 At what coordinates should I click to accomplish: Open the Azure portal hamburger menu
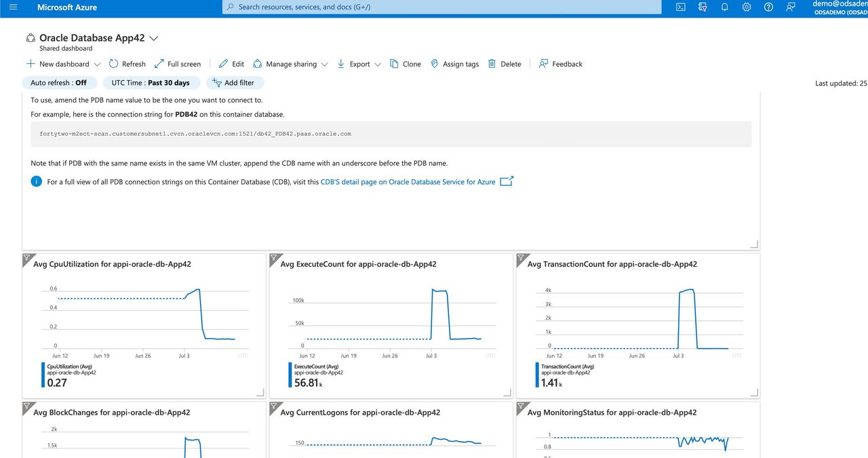[13, 7]
